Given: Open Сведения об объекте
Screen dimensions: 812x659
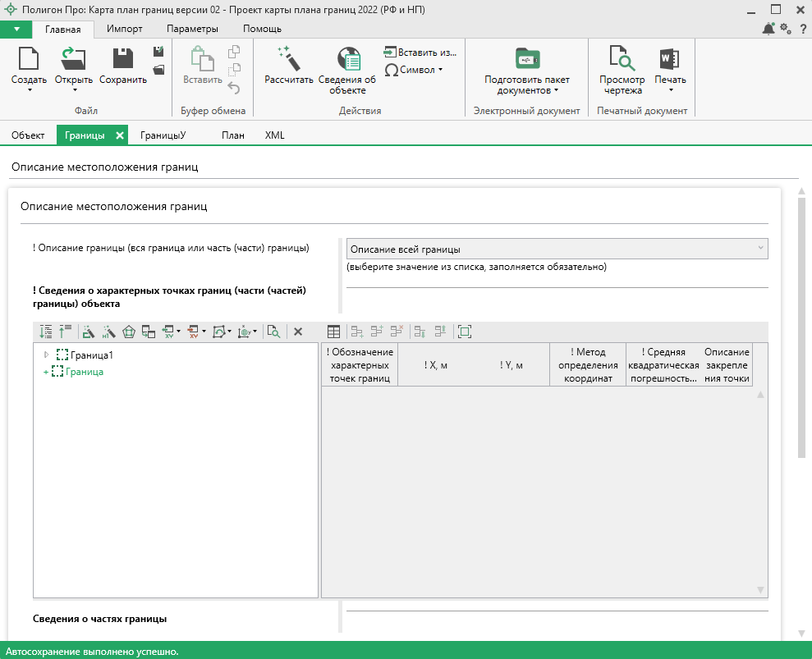Looking at the screenshot, I should [347, 60].
